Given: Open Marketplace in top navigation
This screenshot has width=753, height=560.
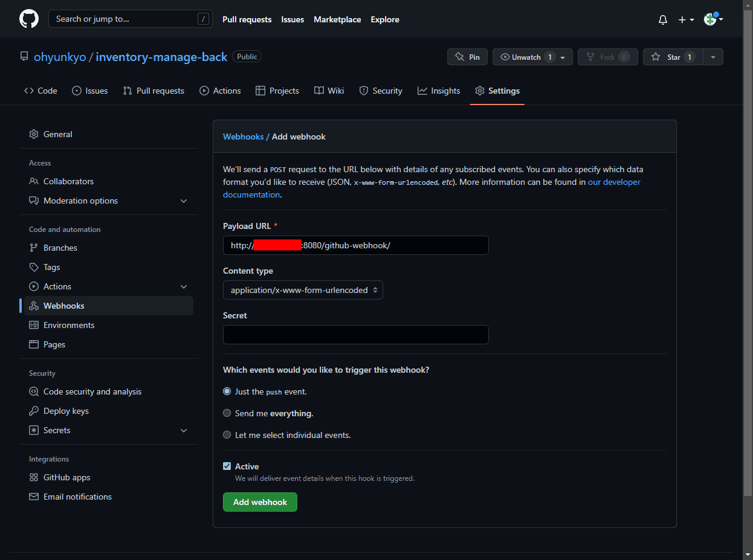Looking at the screenshot, I should (x=337, y=19).
